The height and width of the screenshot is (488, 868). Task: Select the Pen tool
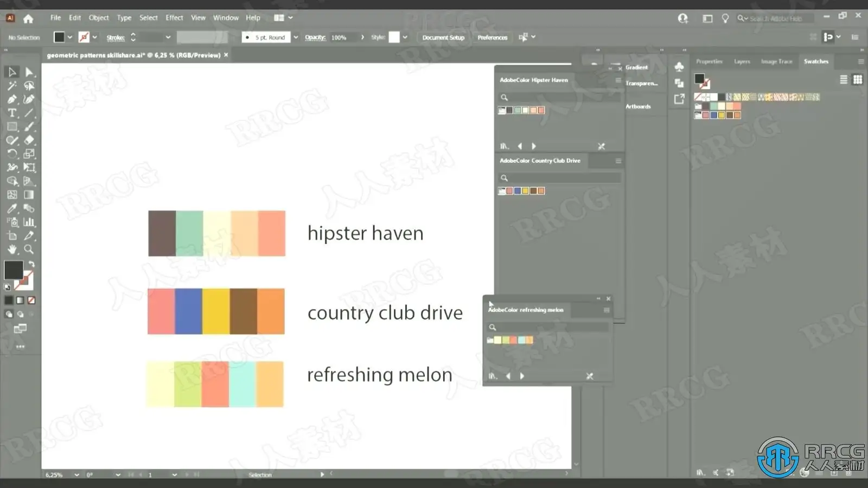coord(12,99)
